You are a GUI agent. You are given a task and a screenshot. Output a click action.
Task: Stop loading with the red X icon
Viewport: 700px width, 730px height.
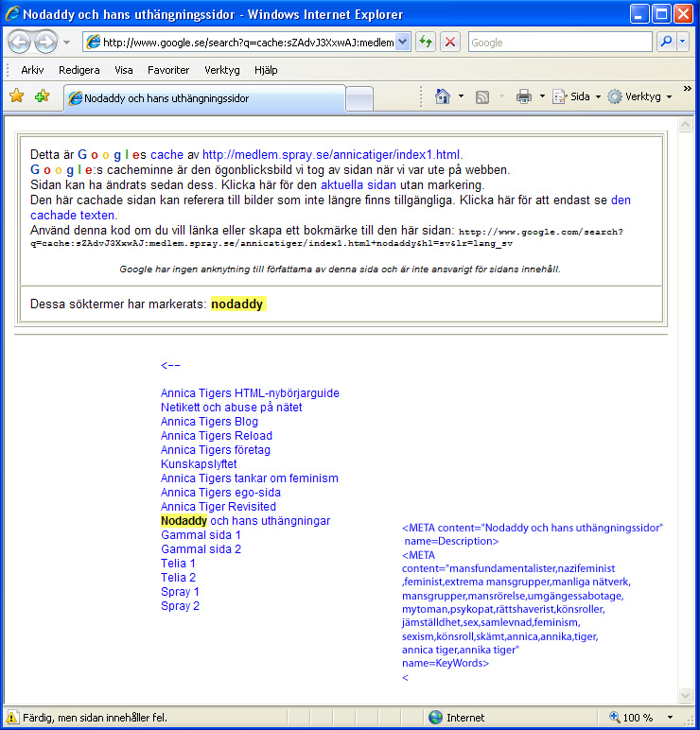coord(450,43)
